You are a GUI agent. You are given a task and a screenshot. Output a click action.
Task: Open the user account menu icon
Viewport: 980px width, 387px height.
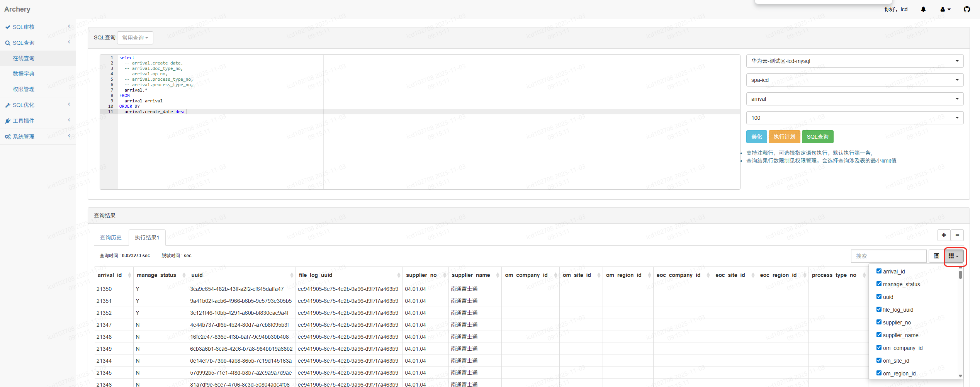pyautogui.click(x=945, y=9)
